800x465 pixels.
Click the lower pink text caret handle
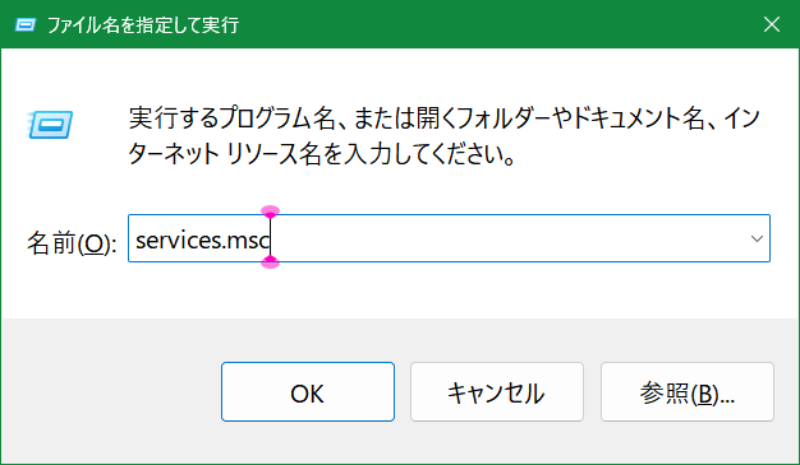tap(269, 262)
